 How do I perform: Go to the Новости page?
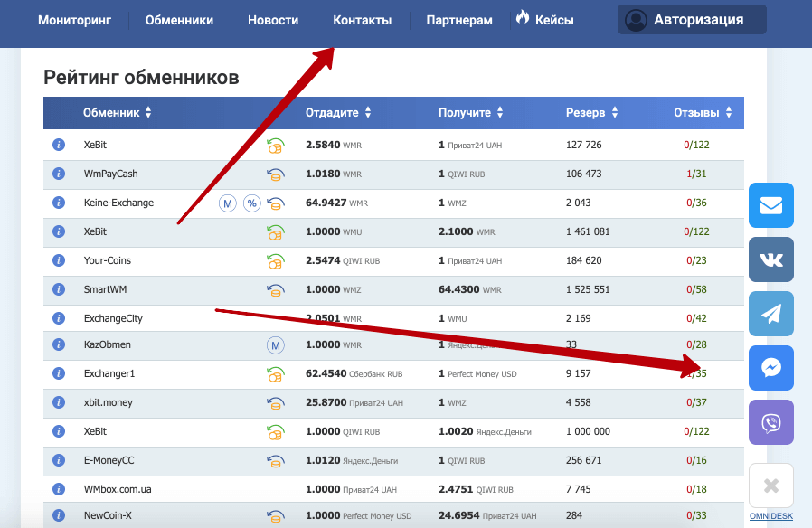(273, 20)
